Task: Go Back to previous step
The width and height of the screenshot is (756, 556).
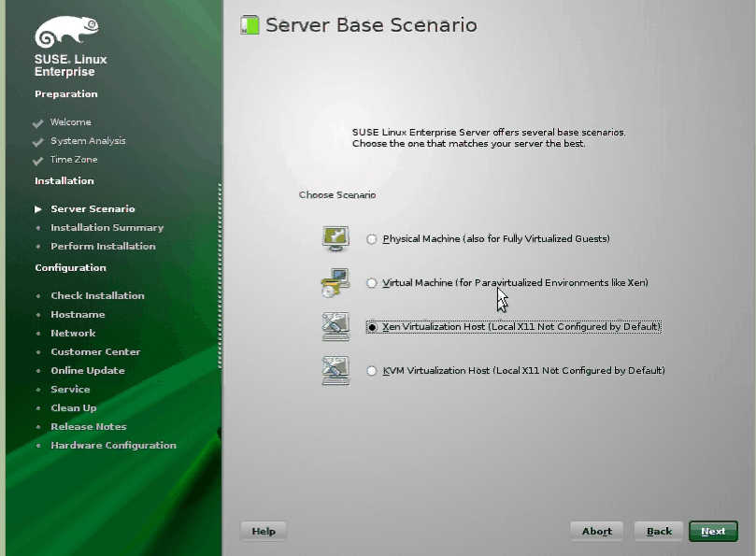Action: coord(659,531)
